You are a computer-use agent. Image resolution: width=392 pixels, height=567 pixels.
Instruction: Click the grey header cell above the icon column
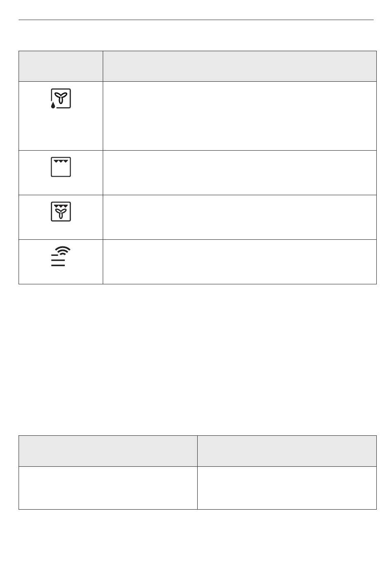pos(61,66)
